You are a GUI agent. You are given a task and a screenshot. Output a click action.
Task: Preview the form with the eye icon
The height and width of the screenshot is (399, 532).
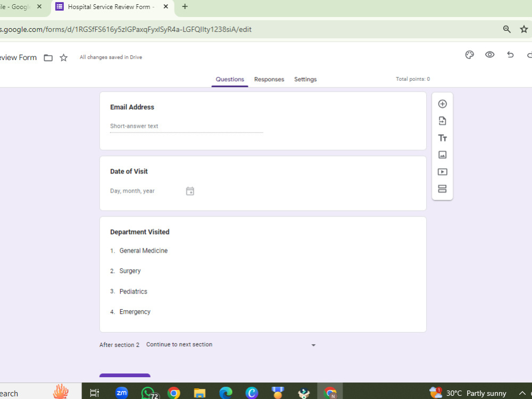click(489, 55)
